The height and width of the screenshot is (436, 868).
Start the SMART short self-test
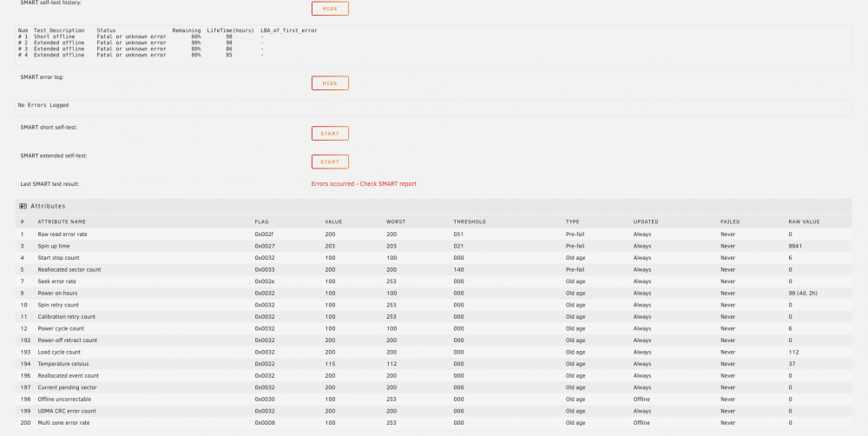[x=330, y=134]
